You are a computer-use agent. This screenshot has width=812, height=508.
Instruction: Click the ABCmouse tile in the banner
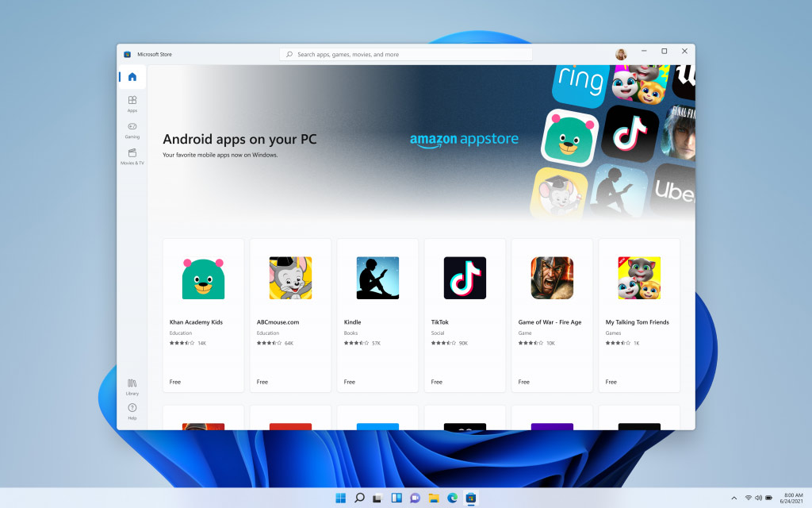coord(559,192)
